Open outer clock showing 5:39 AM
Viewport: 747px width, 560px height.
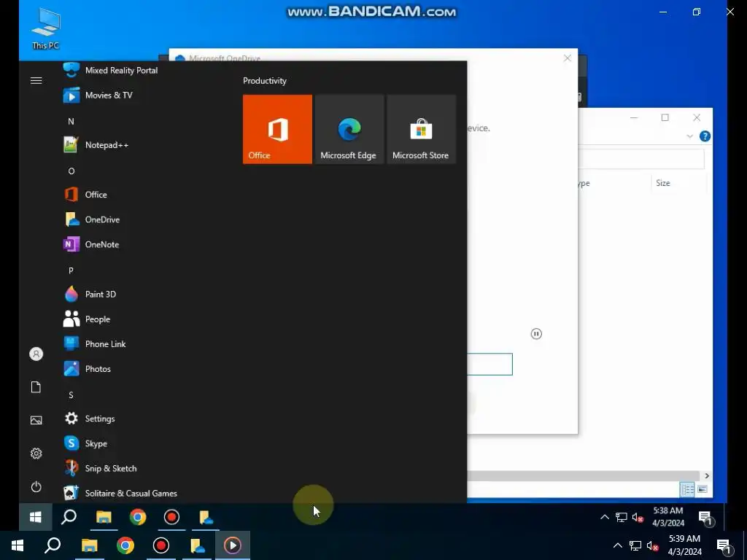tap(684, 545)
